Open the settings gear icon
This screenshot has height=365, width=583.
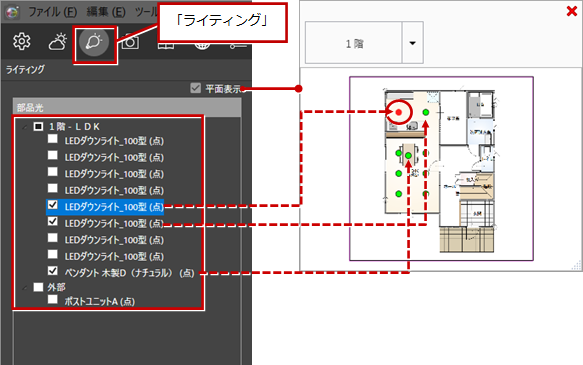point(22,41)
